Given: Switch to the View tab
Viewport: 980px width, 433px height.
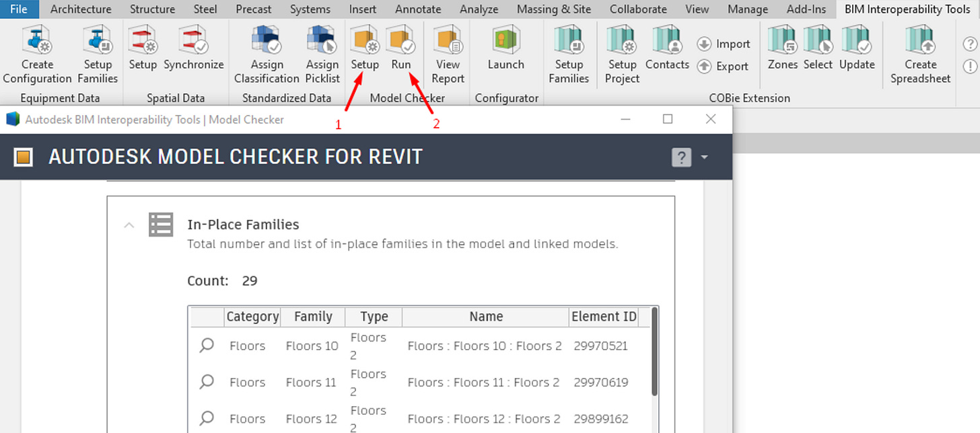Looking at the screenshot, I should [x=697, y=9].
